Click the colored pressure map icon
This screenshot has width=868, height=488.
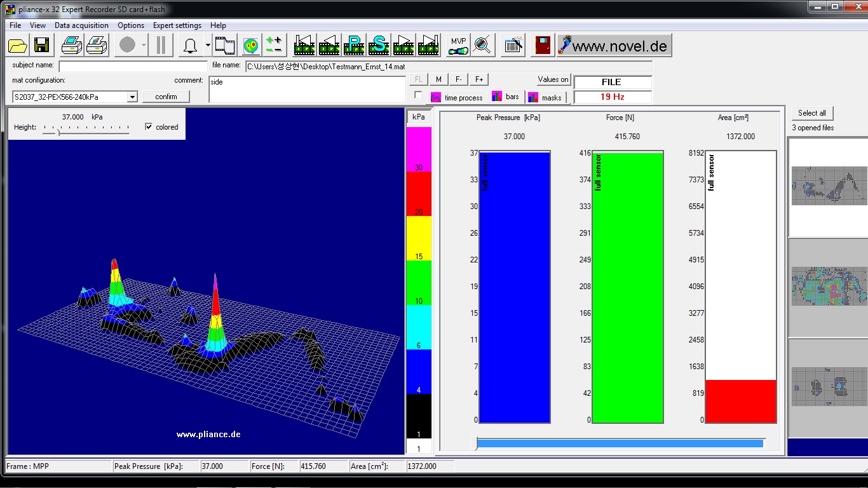point(251,45)
